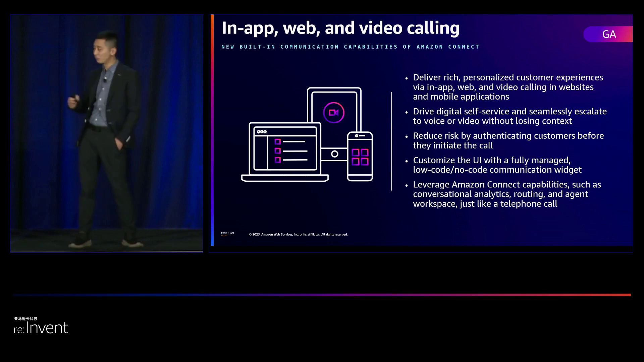This screenshot has height=362, width=644.
Task: Click the small AWS logo in slide footer
Action: 227,234
